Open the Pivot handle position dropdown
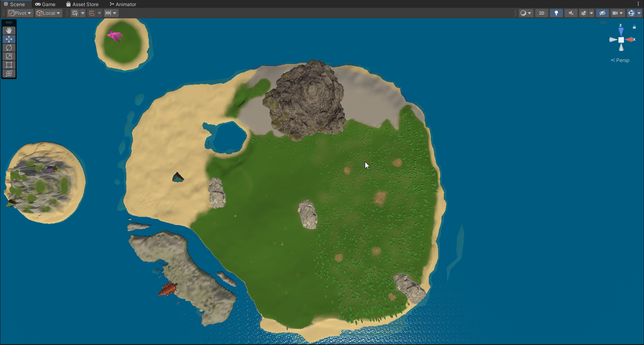The image size is (644, 345). 20,13
